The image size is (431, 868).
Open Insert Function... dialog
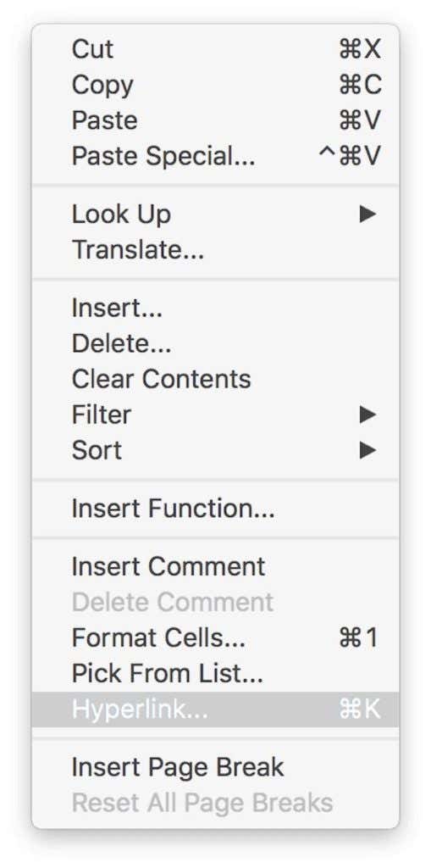(x=215, y=509)
